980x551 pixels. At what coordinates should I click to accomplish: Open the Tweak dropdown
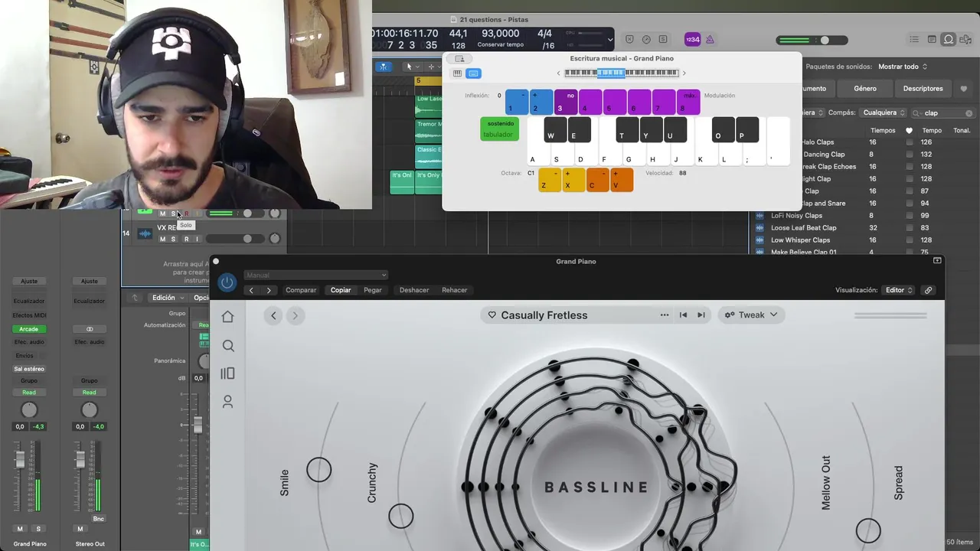coord(751,315)
